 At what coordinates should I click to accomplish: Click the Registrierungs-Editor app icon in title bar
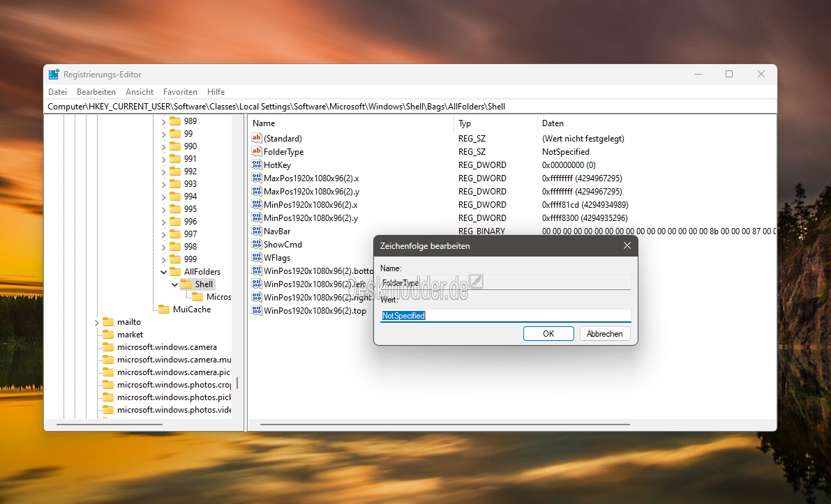[54, 75]
